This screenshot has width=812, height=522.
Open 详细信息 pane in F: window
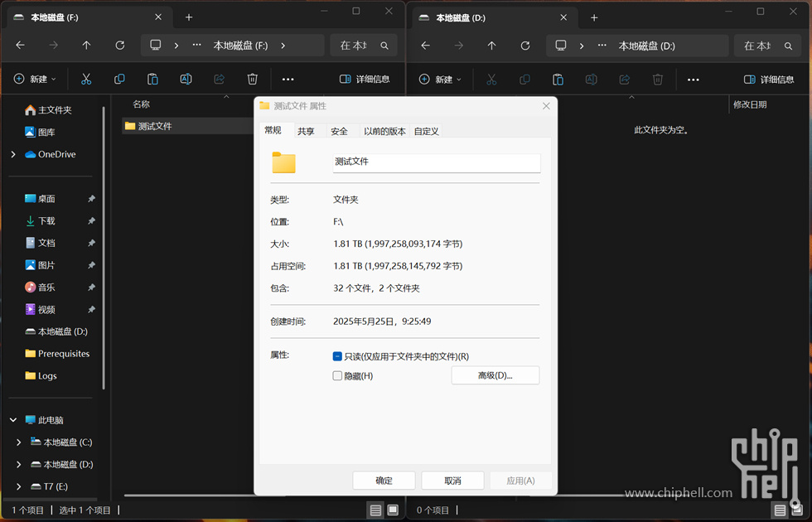pos(365,80)
